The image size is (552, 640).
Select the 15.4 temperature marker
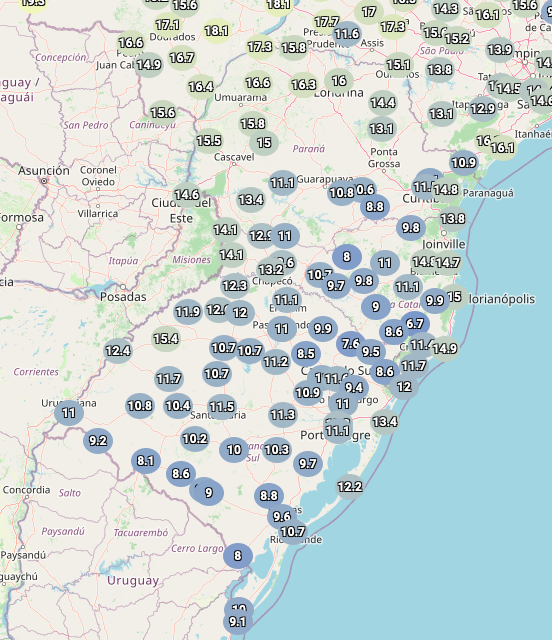tap(166, 338)
